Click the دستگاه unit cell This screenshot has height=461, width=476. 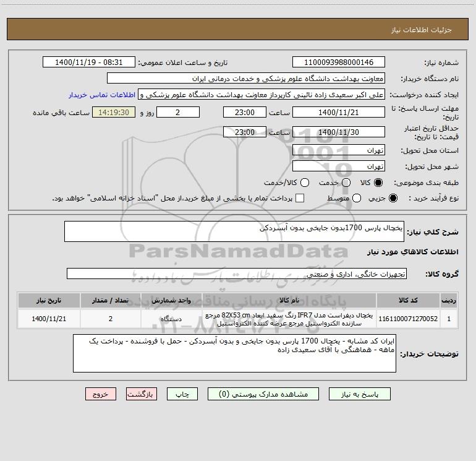(171, 319)
